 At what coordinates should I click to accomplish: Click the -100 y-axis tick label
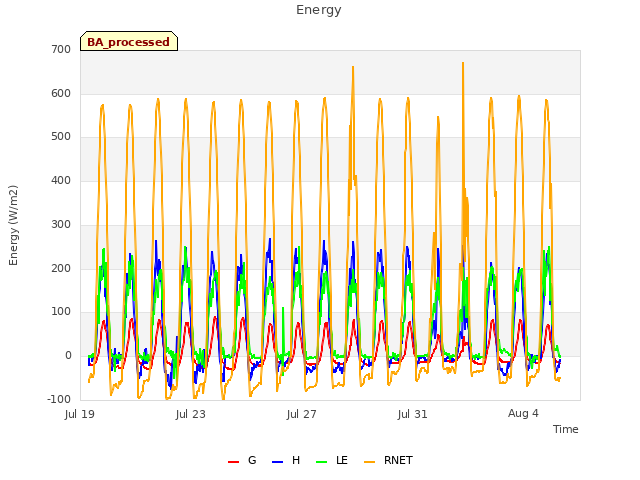59,399
